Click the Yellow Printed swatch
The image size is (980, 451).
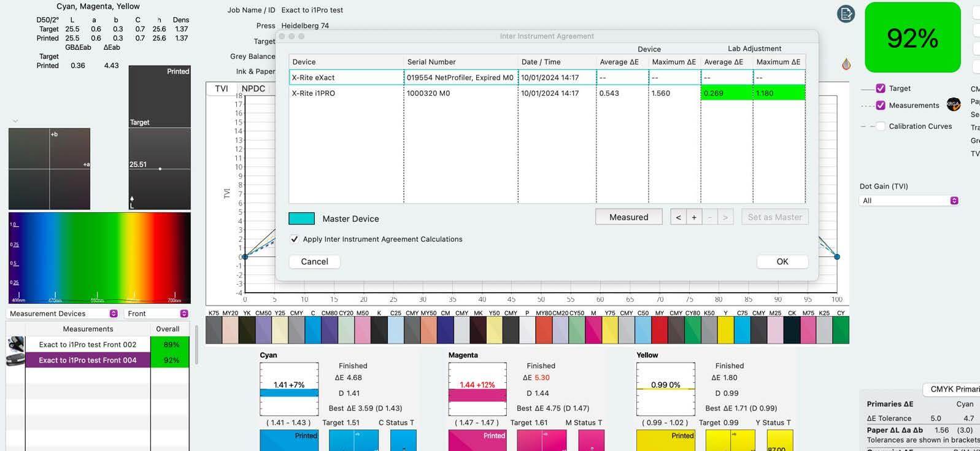pos(666,441)
